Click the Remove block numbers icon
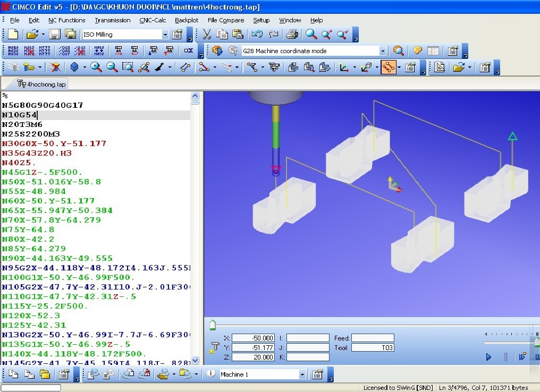Image resolution: width=540 pixels, height=392 pixels. coord(29,51)
